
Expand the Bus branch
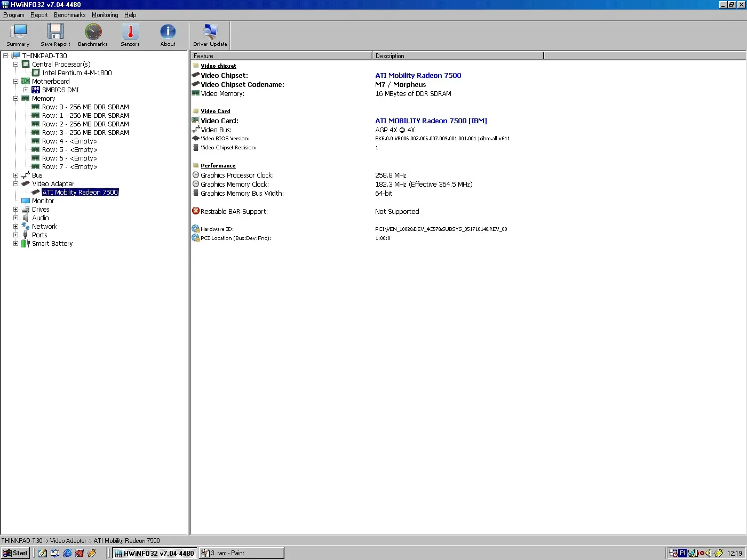[15, 175]
